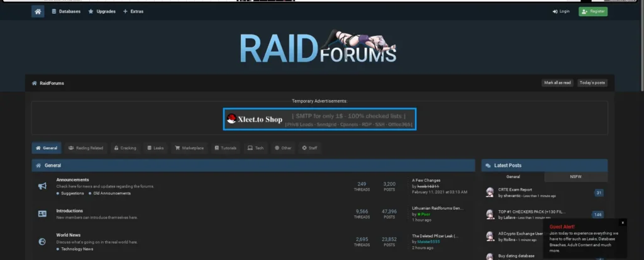Image resolution: width=644 pixels, height=260 pixels.
Task: Open the Old Announcements subforum
Action: coord(112,193)
